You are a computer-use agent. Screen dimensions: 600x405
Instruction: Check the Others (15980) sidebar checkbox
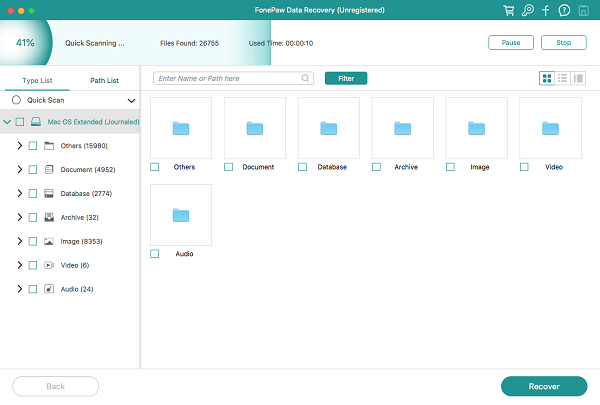33,145
